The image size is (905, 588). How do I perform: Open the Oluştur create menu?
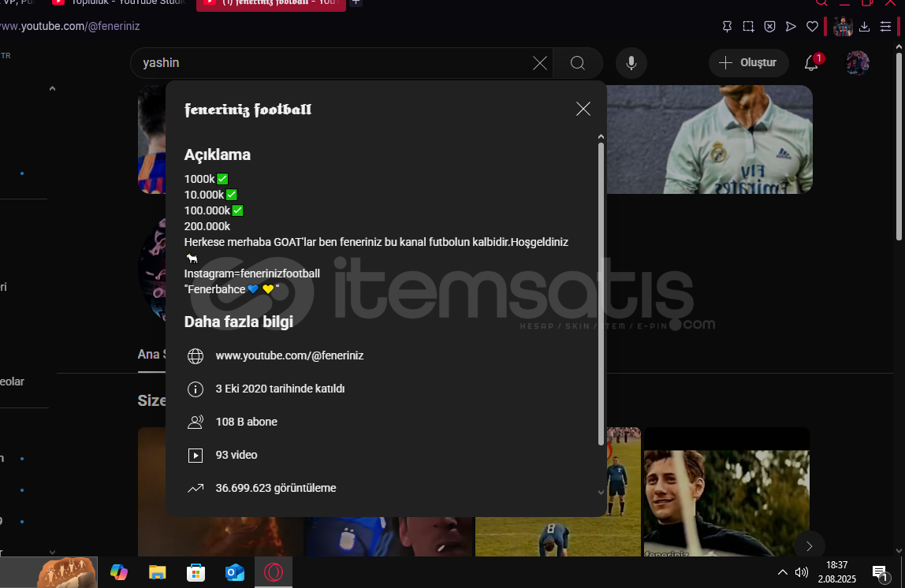748,63
